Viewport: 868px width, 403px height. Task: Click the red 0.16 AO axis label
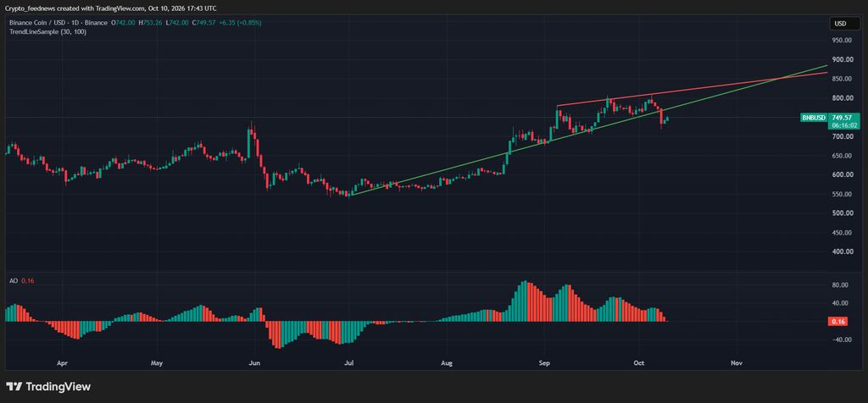pos(837,321)
